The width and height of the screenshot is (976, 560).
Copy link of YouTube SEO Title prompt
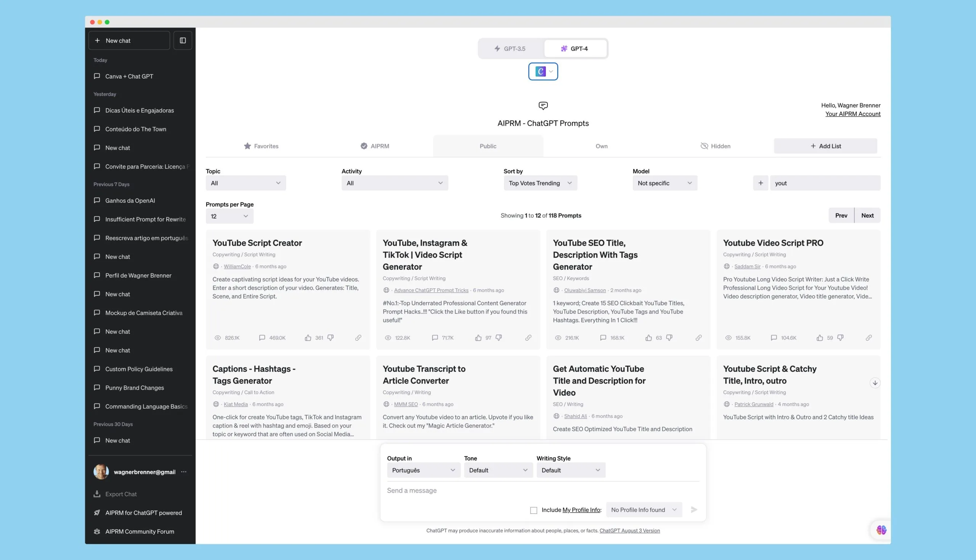pos(699,338)
